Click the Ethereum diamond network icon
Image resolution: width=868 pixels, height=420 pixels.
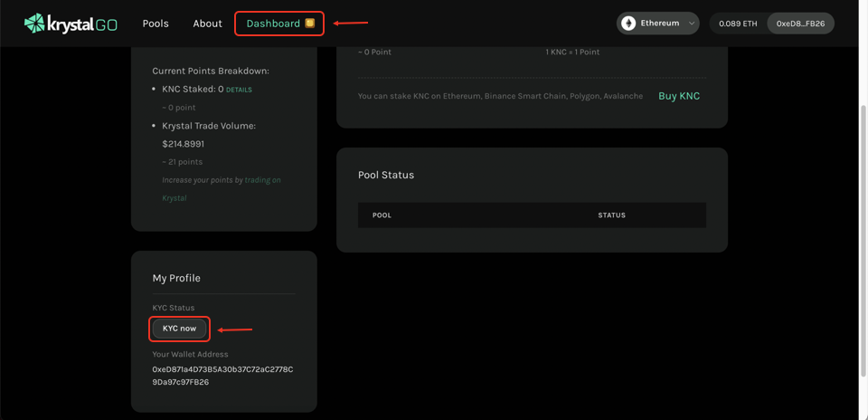(628, 24)
